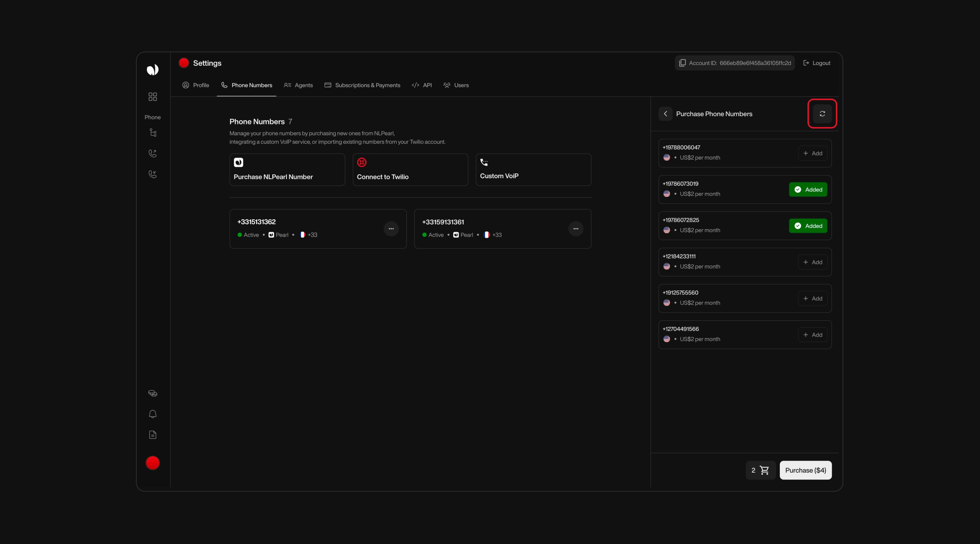Open the cart showing 2 items
980x544 pixels.
click(x=760, y=470)
